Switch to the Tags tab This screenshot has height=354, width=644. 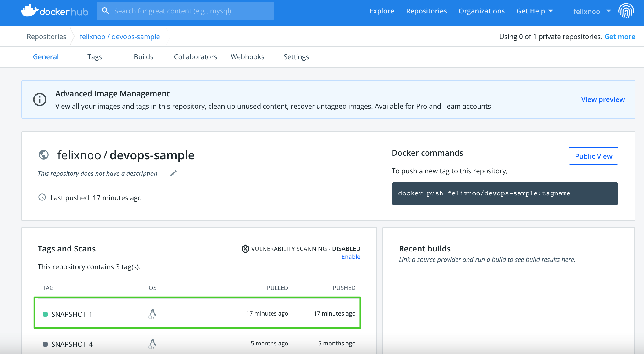coord(94,57)
